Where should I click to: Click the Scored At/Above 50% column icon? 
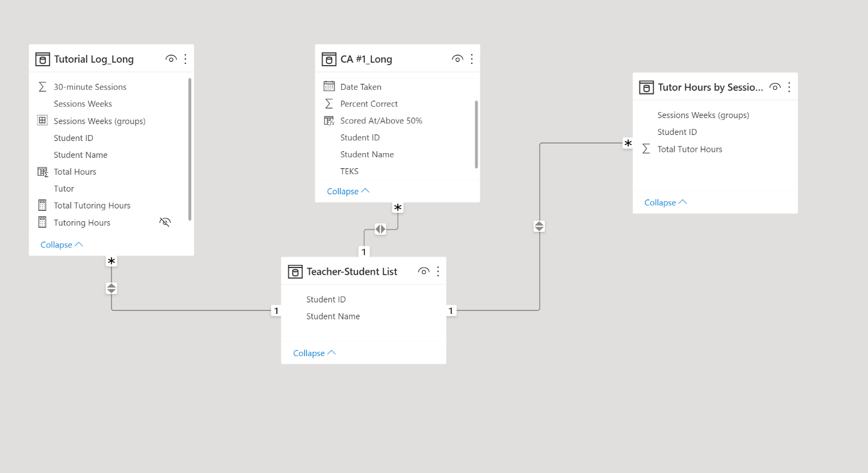(329, 121)
